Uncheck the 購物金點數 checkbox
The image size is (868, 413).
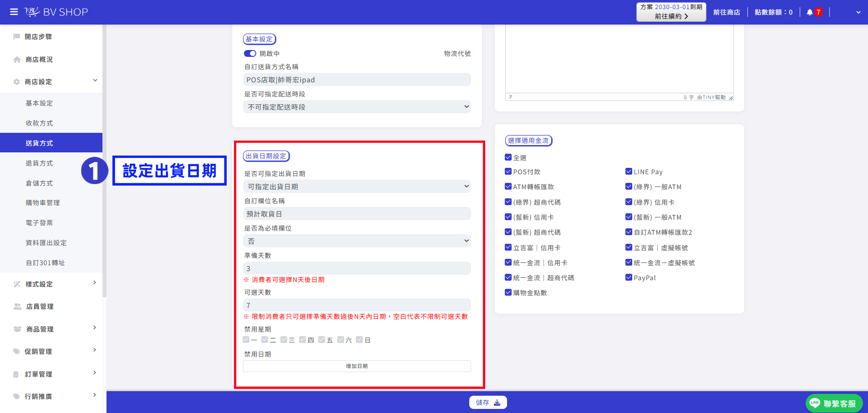coord(508,292)
